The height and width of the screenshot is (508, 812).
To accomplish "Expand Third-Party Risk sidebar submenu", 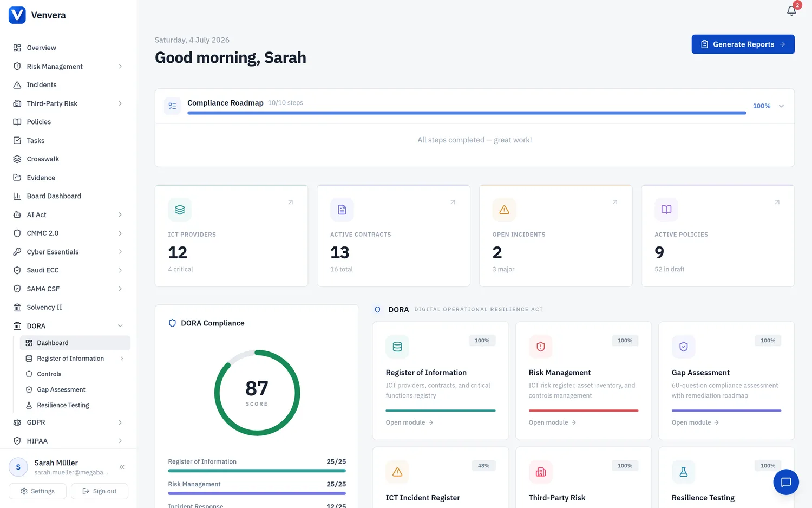I will (120, 103).
